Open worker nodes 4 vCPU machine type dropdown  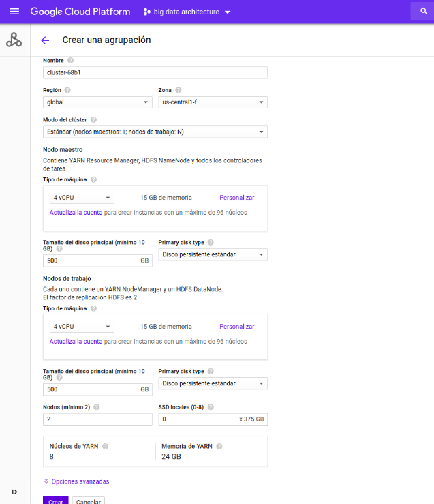(82, 327)
